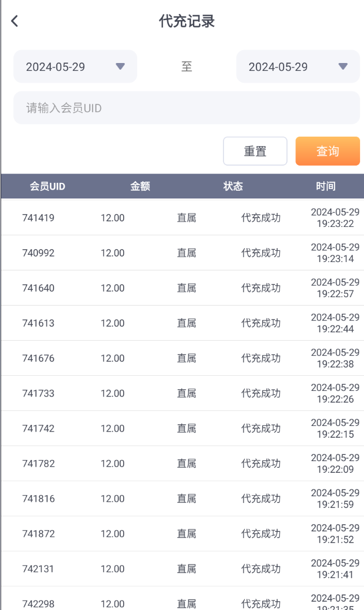Select the record row for UID 740992
364x610 pixels.
point(182,253)
